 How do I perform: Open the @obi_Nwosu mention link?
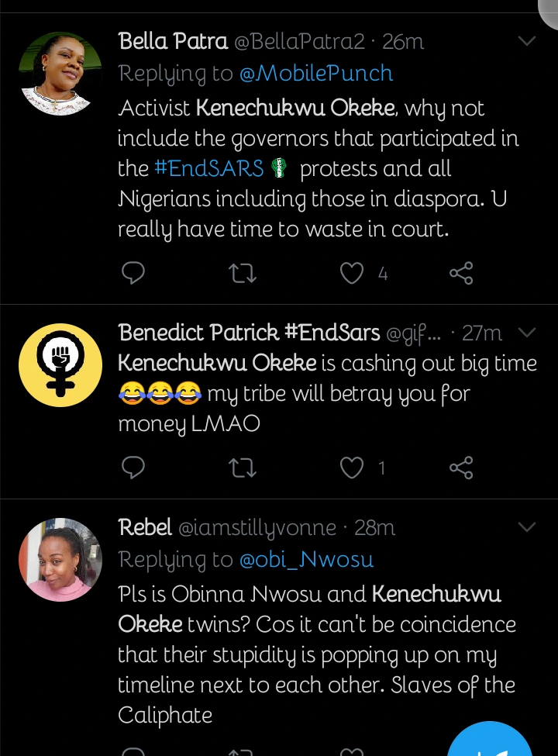306,559
